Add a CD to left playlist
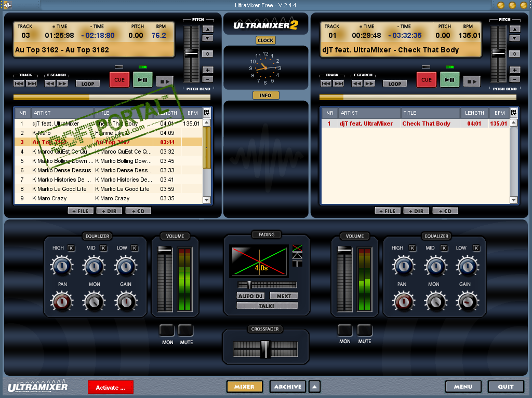Viewport: 532px width, 398px height. (138, 211)
